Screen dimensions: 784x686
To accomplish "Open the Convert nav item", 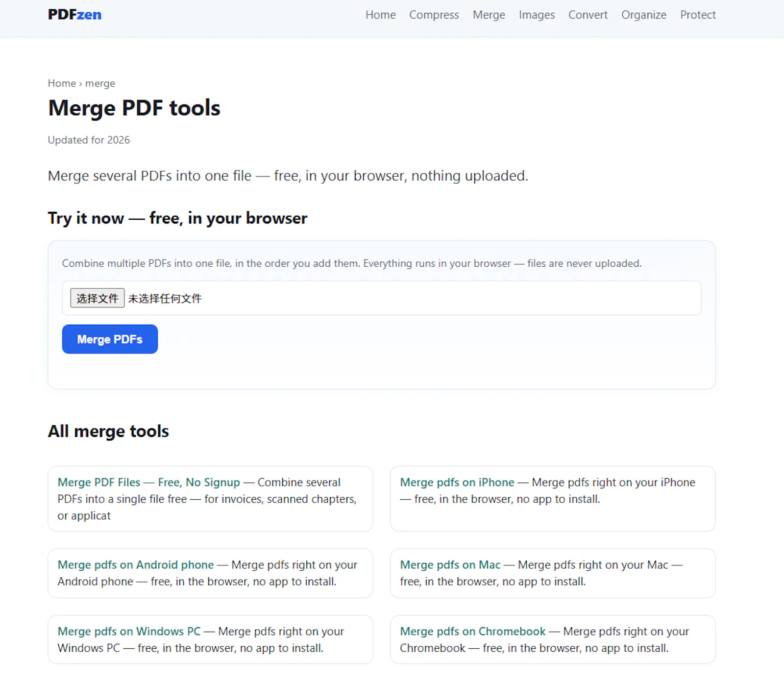I will click(588, 15).
